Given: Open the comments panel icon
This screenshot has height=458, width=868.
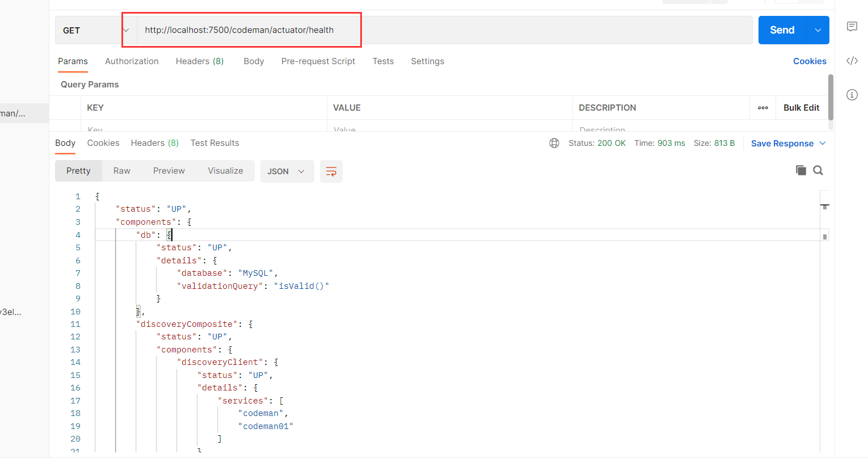Looking at the screenshot, I should [852, 27].
